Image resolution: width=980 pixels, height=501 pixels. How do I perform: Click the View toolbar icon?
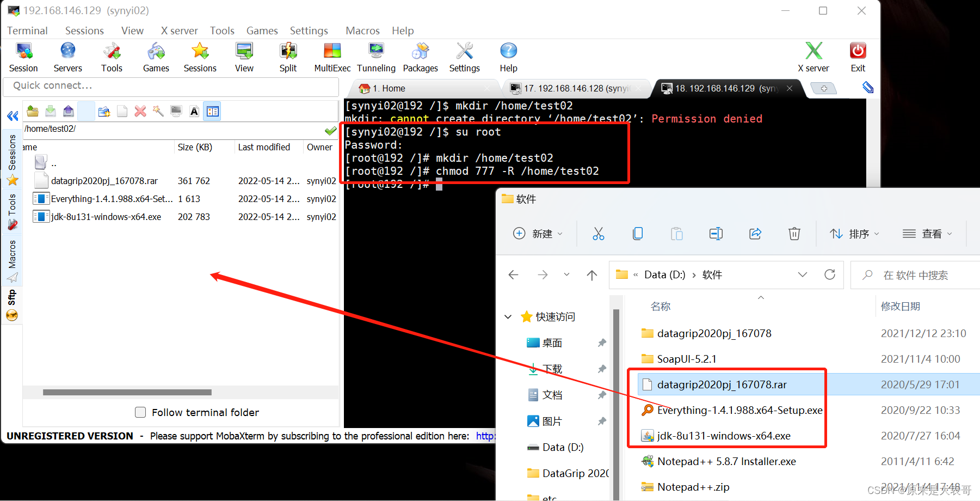tap(244, 57)
